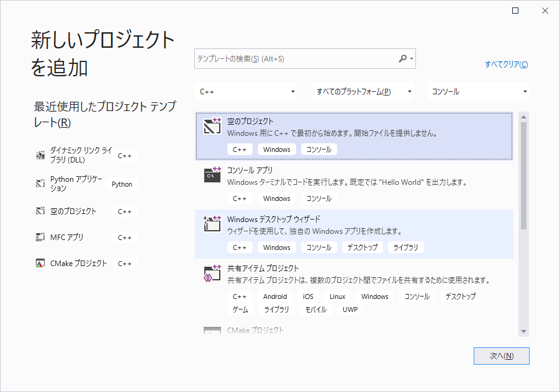Click the template list scrollbar down arrow
The width and height of the screenshot is (560, 392).
click(523, 331)
